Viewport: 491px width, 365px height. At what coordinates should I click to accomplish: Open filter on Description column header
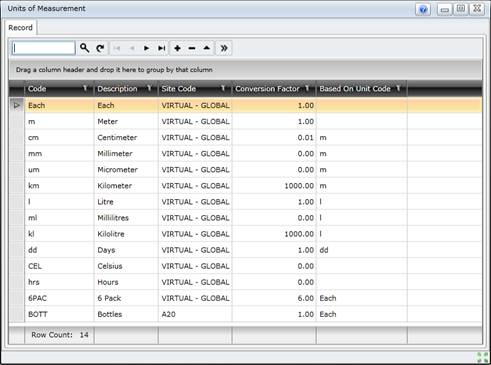pyautogui.click(x=149, y=88)
